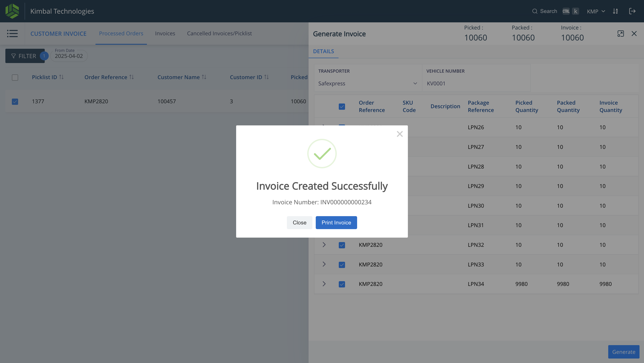Viewport: 644px width, 363px height.
Task: Uncheck picklist 1377 row checkbox
Action: [x=15, y=101]
